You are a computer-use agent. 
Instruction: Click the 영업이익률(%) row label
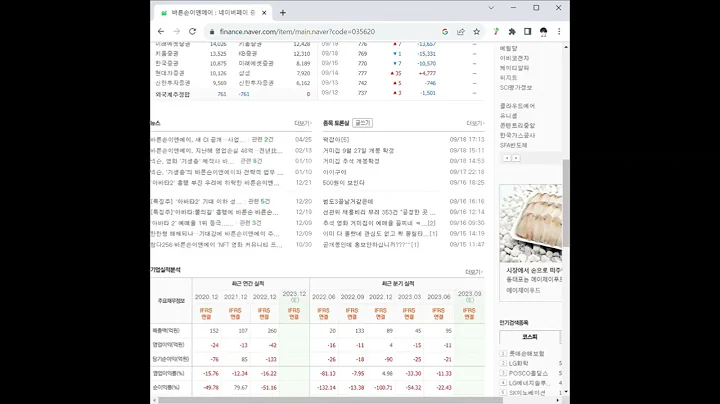168,374
